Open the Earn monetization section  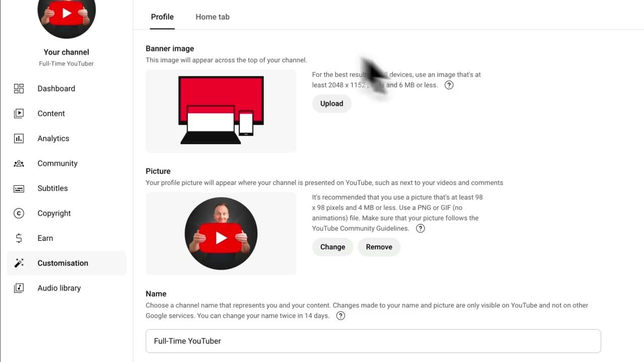(45, 238)
